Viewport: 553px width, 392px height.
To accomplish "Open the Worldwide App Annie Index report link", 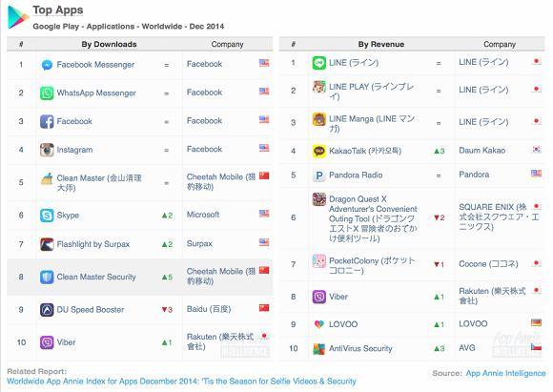I will (181, 382).
